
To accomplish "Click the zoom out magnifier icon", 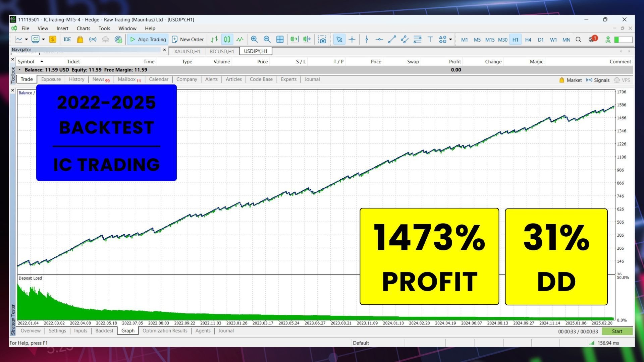I will pyautogui.click(x=267, y=40).
